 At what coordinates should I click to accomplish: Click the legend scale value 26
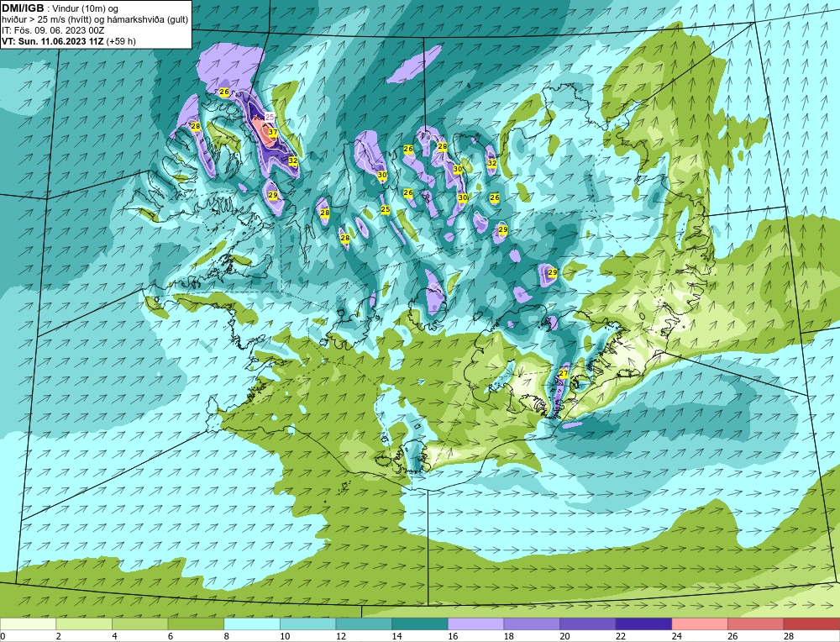pos(732,636)
